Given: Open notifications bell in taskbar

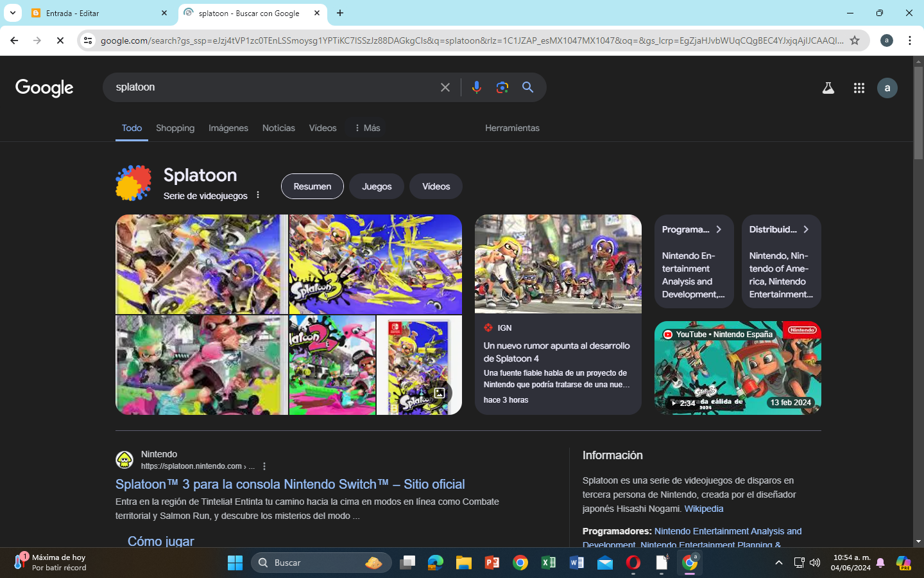Looking at the screenshot, I should [x=880, y=563].
